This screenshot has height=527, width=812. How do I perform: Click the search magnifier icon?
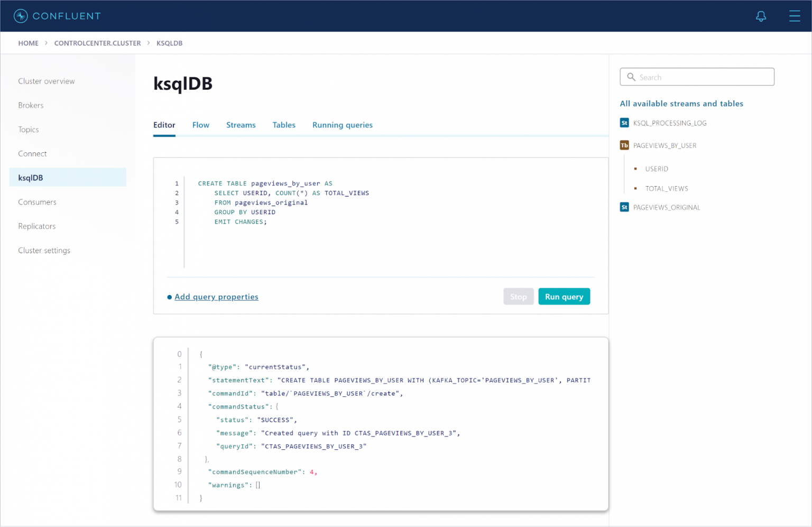(x=631, y=77)
